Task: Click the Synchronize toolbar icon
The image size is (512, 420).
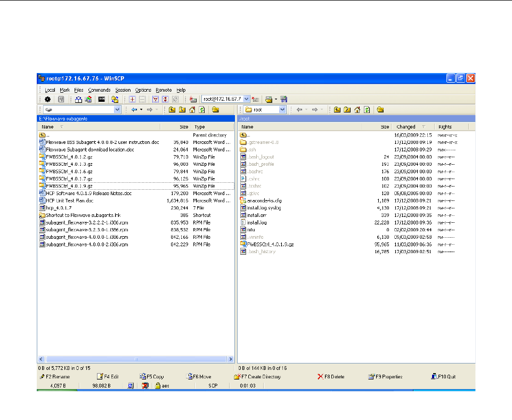Action: 88,99
